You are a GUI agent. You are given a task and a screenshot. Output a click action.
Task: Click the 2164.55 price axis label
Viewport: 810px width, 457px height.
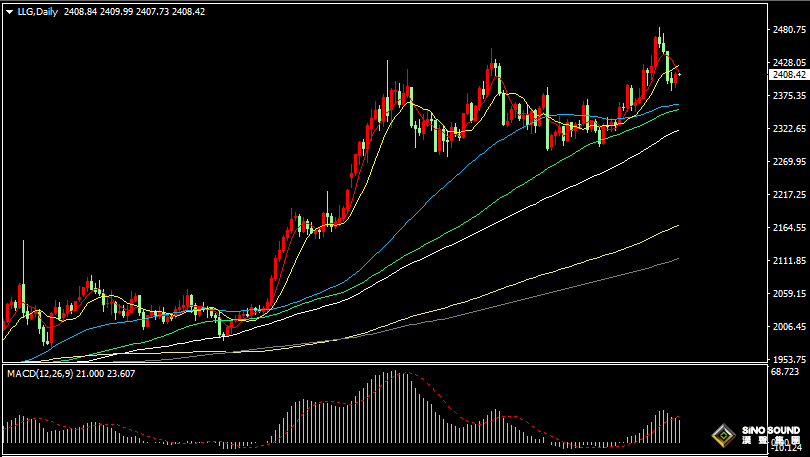789,228
